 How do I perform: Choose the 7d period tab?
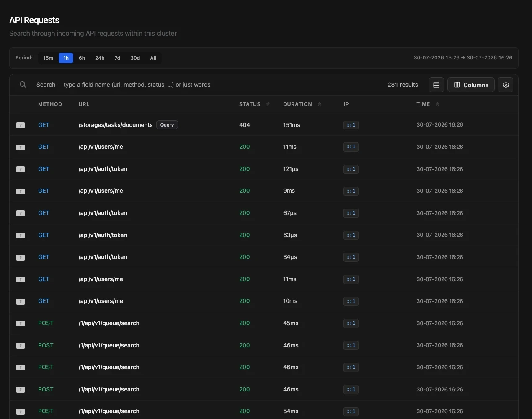pos(117,58)
